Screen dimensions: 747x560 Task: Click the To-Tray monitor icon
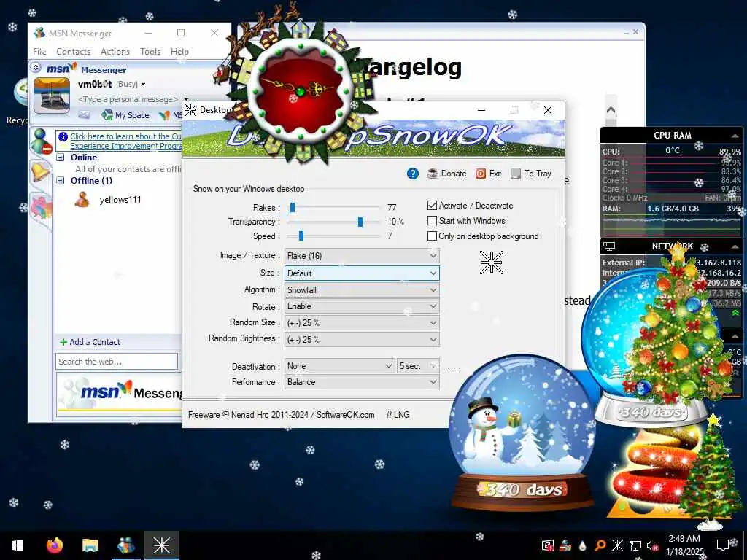(516, 174)
